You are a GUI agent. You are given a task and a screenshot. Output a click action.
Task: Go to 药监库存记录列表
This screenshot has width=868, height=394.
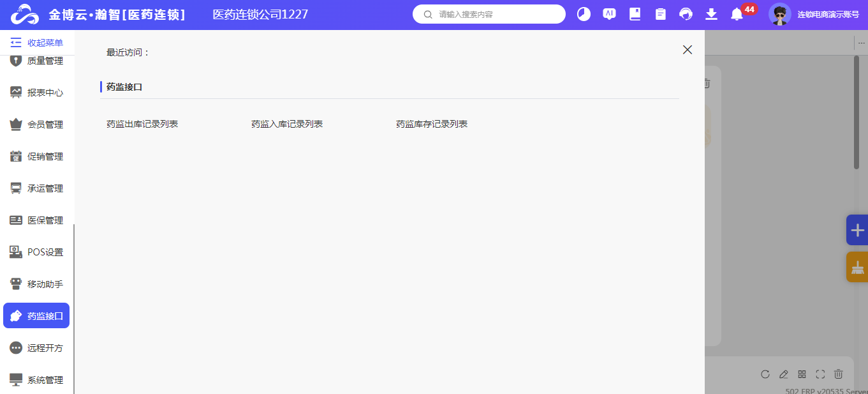pyautogui.click(x=432, y=124)
